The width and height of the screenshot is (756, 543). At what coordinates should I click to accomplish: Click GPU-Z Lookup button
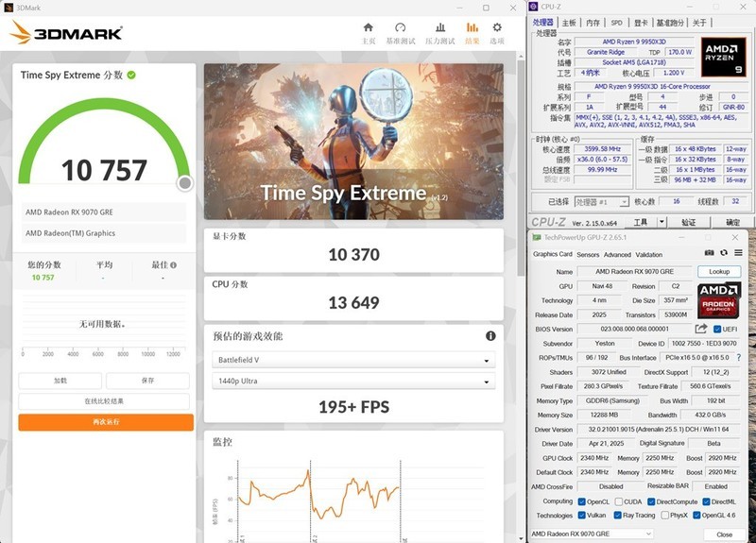tap(719, 272)
